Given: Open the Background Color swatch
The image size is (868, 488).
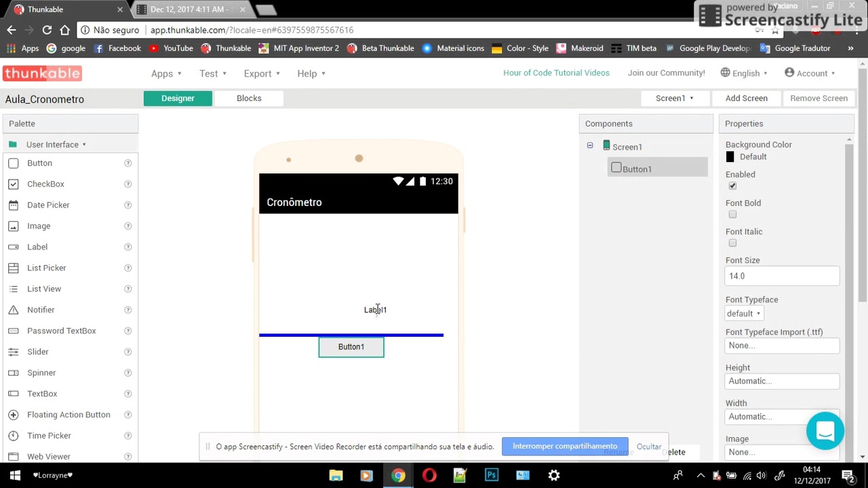Looking at the screenshot, I should tap(730, 157).
